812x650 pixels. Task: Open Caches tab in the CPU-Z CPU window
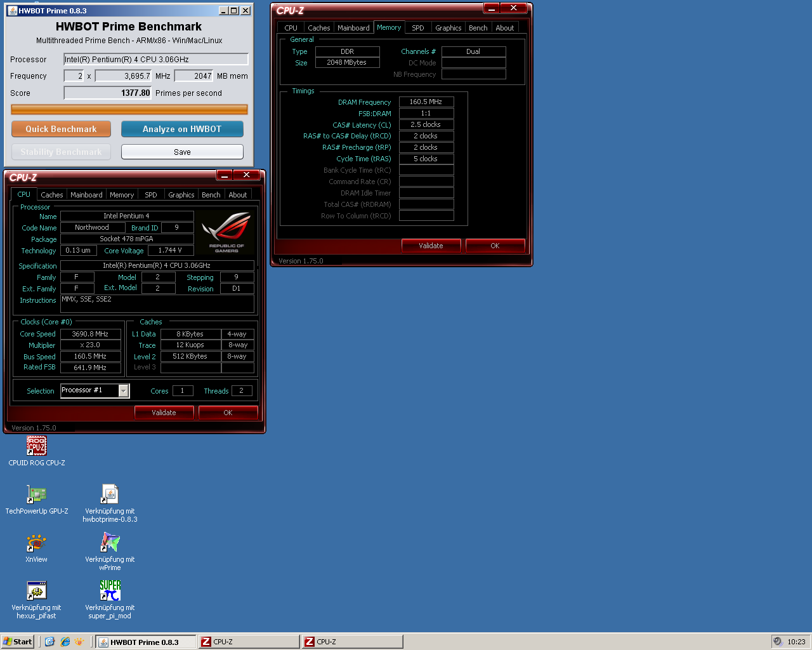point(52,195)
